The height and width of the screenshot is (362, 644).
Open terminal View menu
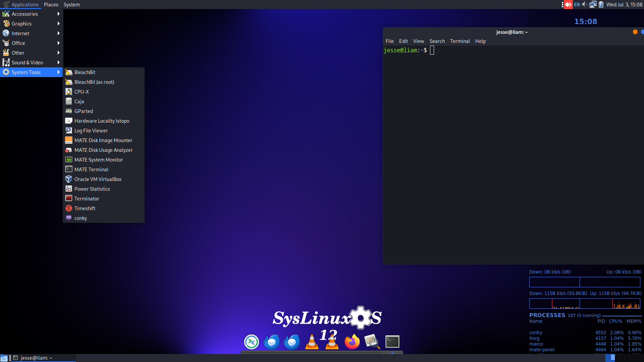418,41
